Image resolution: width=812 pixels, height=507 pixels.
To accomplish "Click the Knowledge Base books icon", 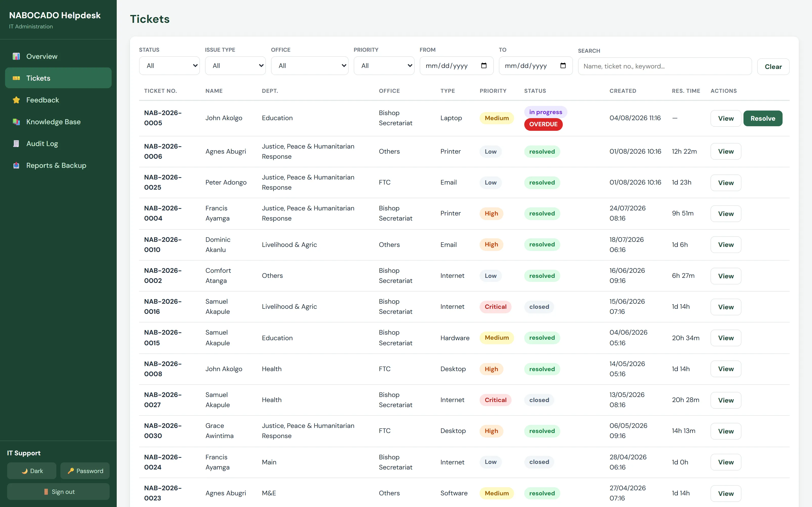I will point(16,122).
